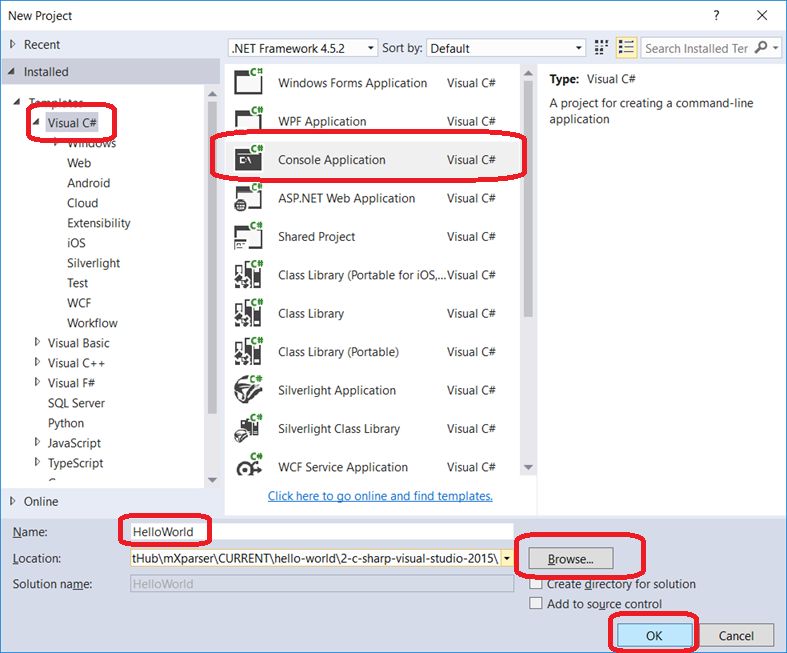This screenshot has width=787, height=653.
Task: Click the Class Library (Portable for iOS) icon
Action: tap(248, 274)
